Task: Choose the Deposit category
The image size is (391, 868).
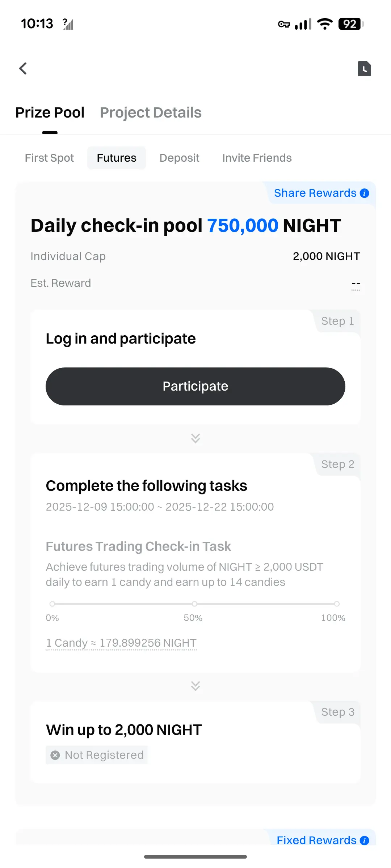Action: (x=180, y=158)
